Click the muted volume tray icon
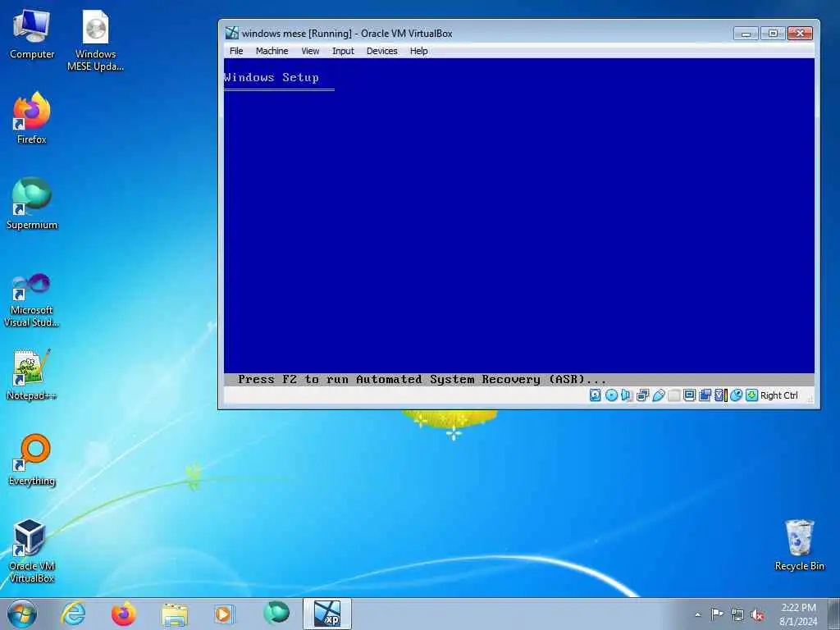Image resolution: width=840 pixels, height=630 pixels. (757, 614)
